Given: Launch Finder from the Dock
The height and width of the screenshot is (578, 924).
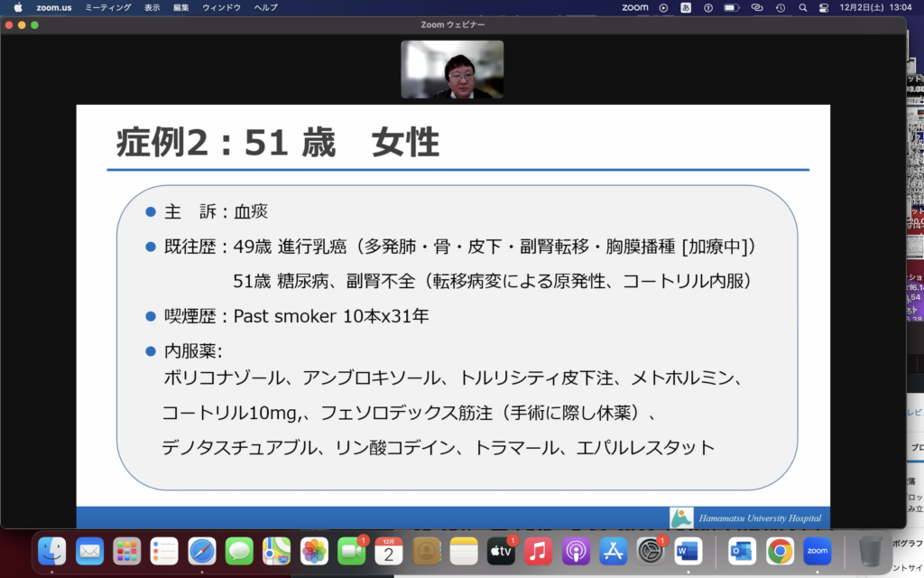Looking at the screenshot, I should [x=51, y=550].
